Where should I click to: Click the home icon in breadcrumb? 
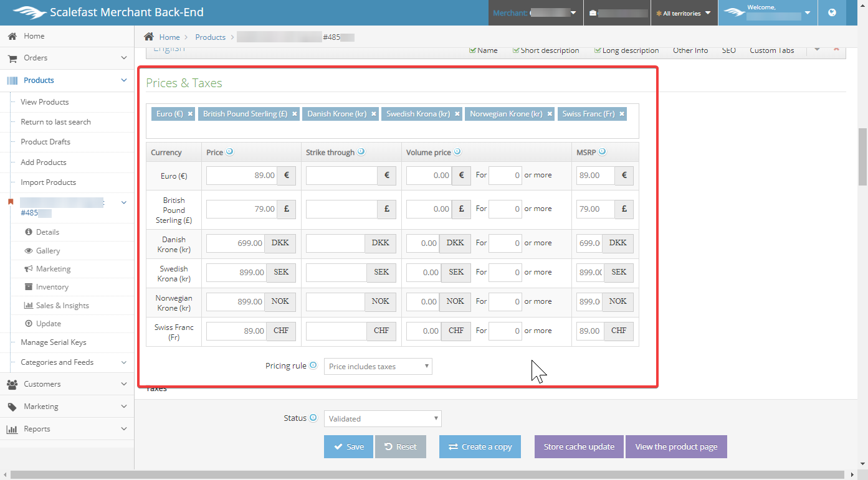(x=149, y=37)
